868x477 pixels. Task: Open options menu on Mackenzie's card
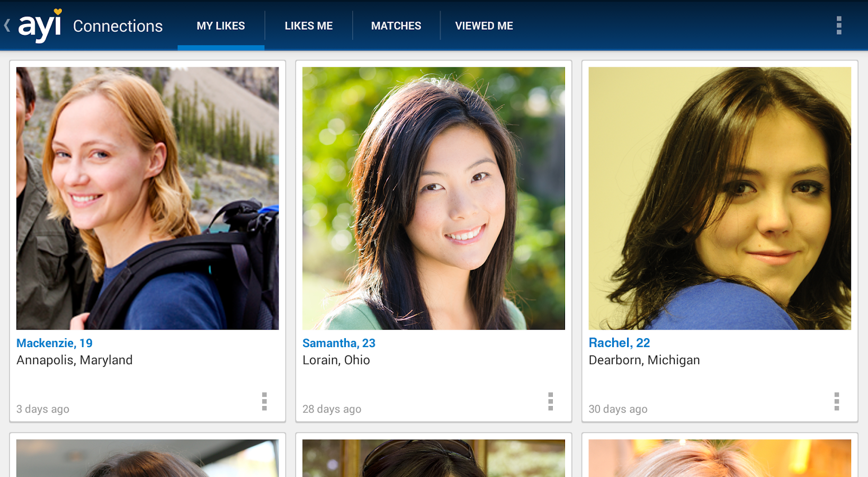click(264, 402)
